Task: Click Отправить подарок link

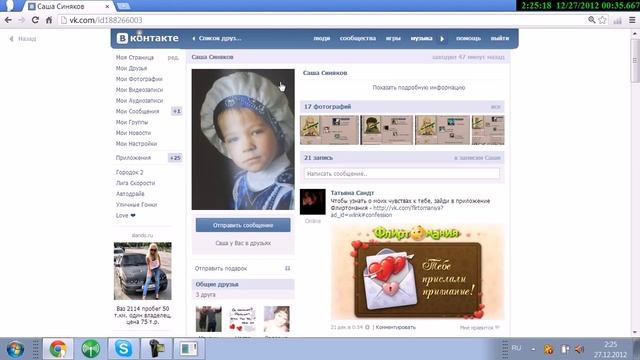Action: 221,268
